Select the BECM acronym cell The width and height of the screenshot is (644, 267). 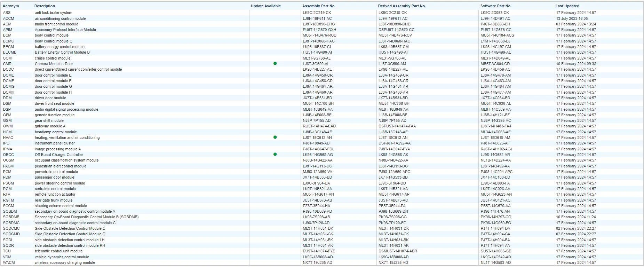8,47
